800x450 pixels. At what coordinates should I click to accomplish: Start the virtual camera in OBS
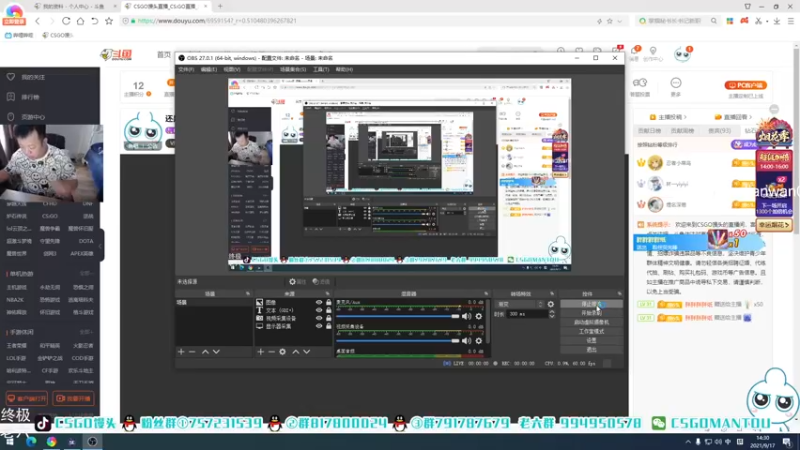[591, 322]
